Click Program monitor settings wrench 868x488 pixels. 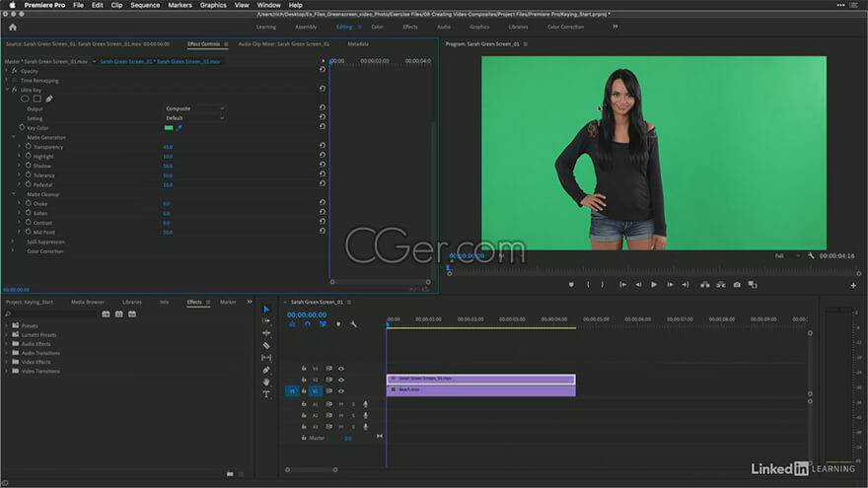coord(811,255)
